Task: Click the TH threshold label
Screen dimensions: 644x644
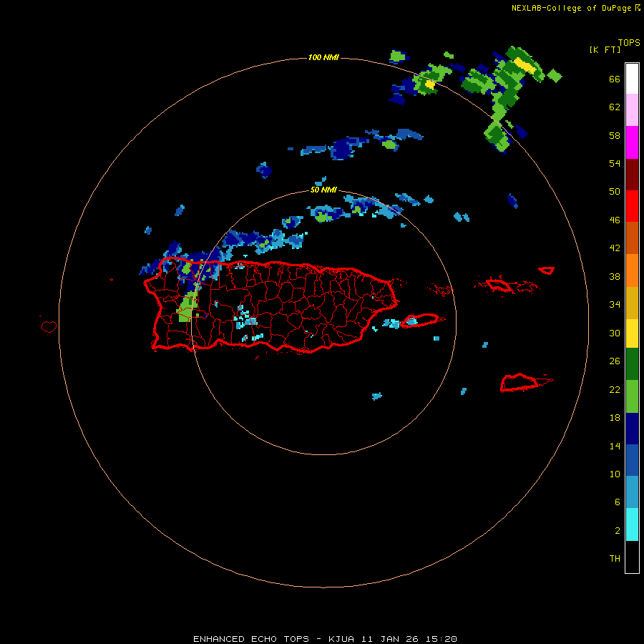Action: point(615,559)
